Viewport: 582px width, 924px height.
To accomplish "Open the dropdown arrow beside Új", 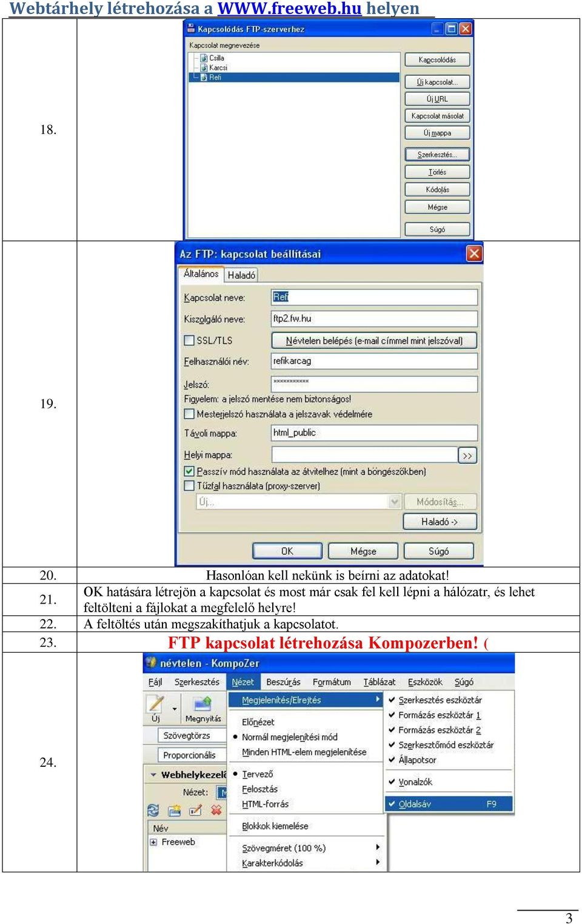I will click(x=175, y=709).
